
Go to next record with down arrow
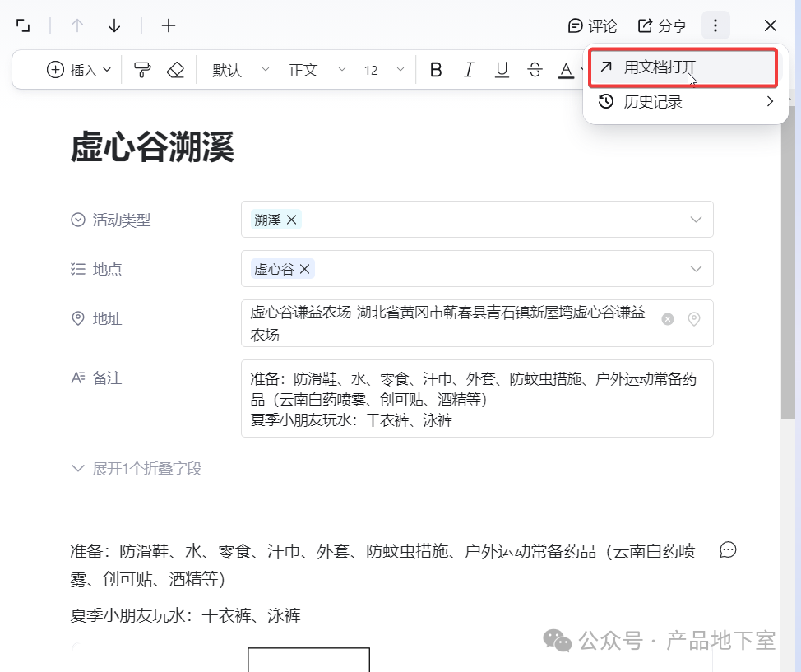point(114,25)
